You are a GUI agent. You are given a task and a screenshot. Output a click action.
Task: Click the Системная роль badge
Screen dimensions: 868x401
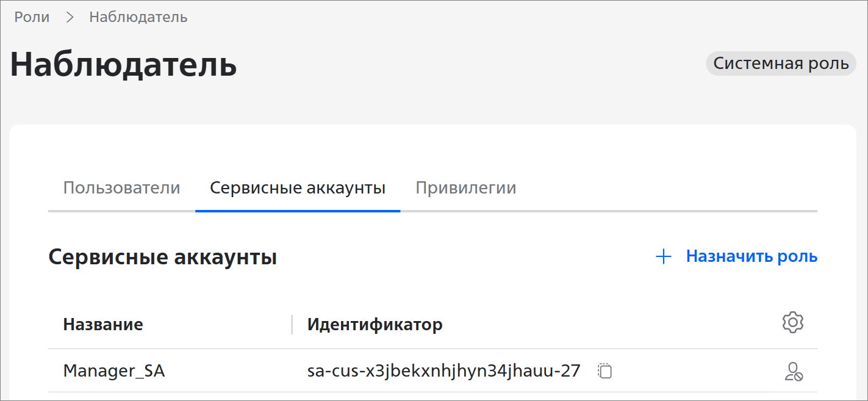tap(781, 63)
